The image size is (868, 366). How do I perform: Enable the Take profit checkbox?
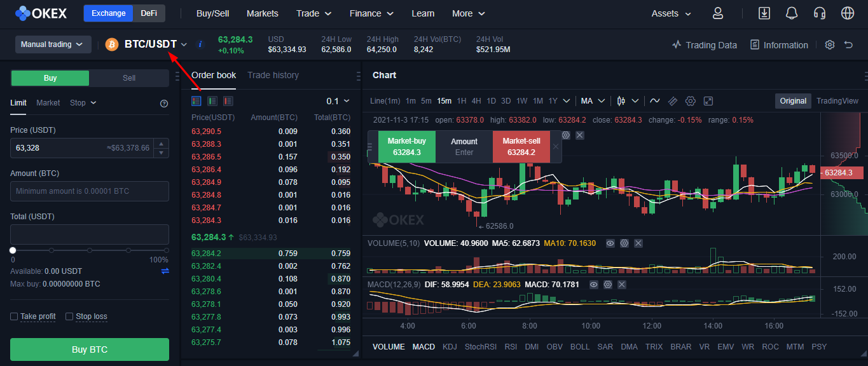pyautogui.click(x=14, y=316)
